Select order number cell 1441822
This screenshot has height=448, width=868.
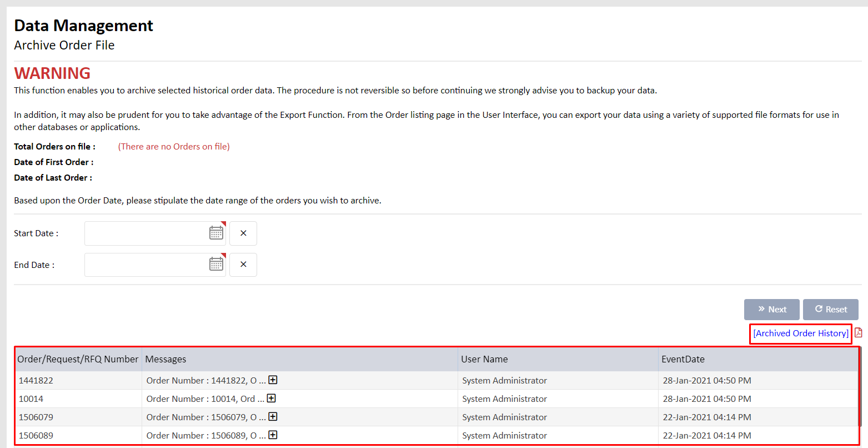78,380
